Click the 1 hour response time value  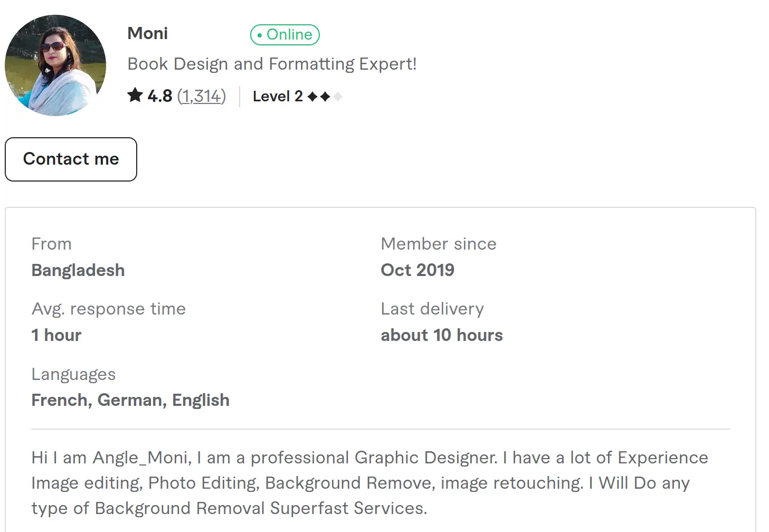pos(56,335)
